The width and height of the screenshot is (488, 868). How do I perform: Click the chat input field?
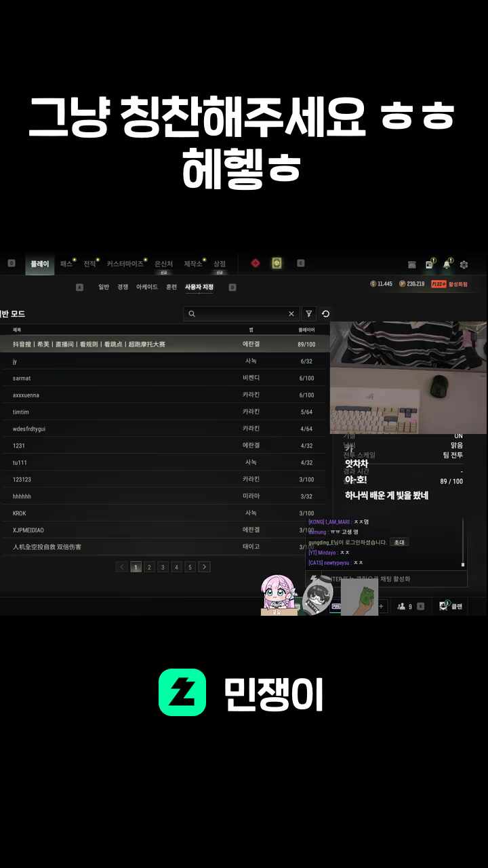point(386,579)
